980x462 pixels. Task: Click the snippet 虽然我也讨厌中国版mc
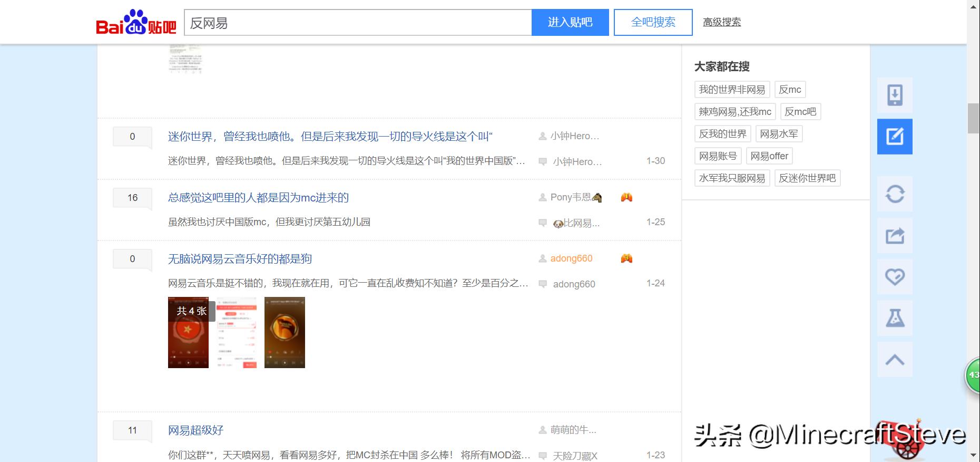pos(269,222)
